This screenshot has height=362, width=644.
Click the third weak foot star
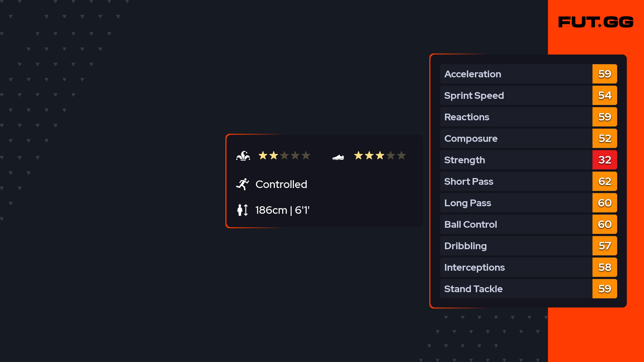(x=380, y=155)
